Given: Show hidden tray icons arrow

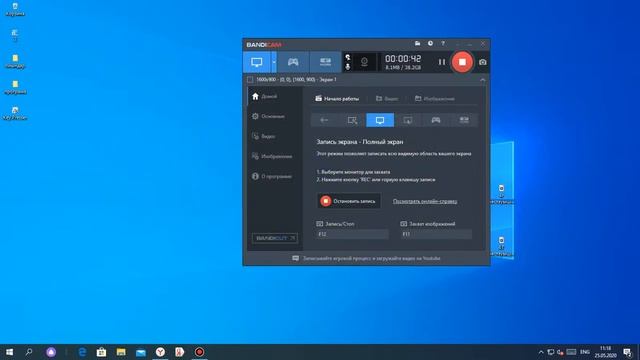Looking at the screenshot, I should pyautogui.click(x=541, y=352).
